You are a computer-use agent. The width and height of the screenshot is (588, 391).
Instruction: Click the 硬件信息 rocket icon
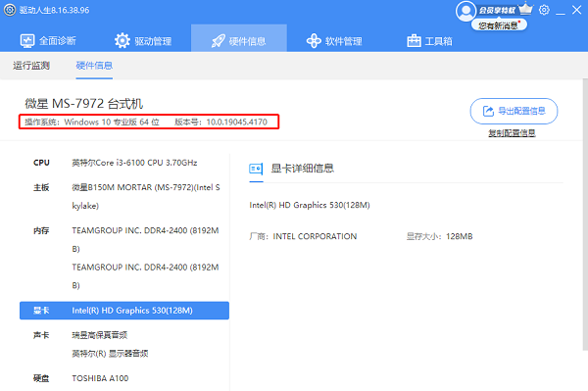point(219,41)
